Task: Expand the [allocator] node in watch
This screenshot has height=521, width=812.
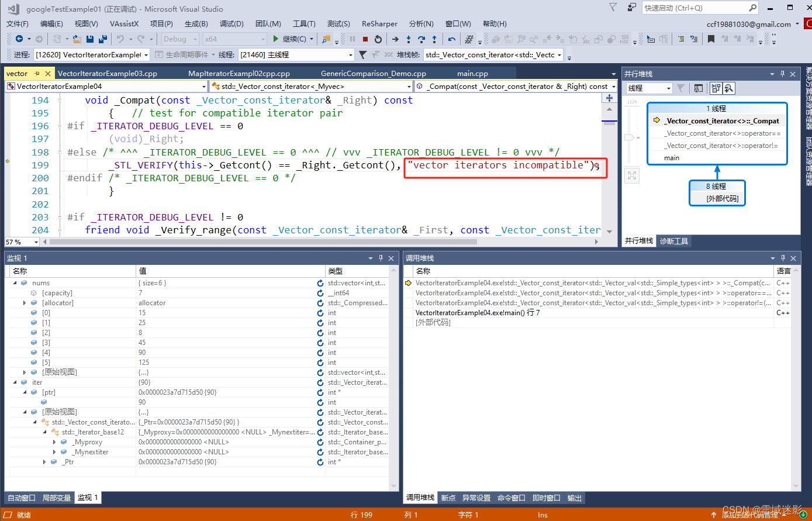Action: pyautogui.click(x=25, y=303)
